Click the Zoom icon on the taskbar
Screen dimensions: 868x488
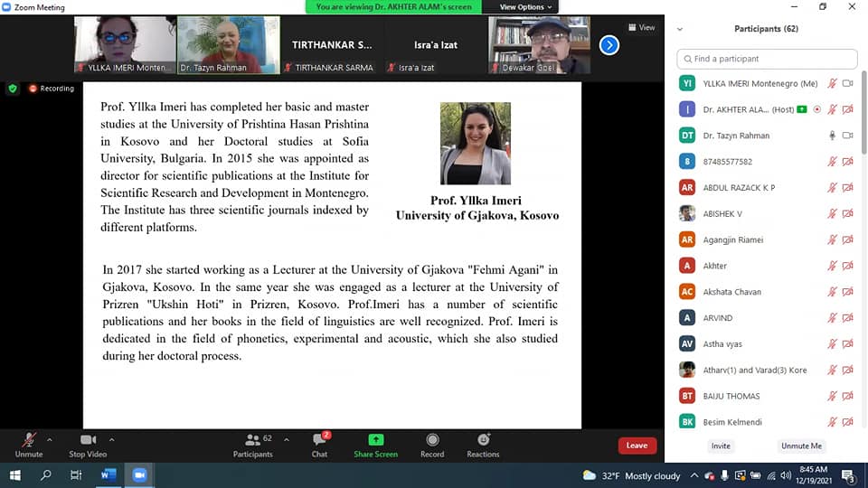pos(139,475)
